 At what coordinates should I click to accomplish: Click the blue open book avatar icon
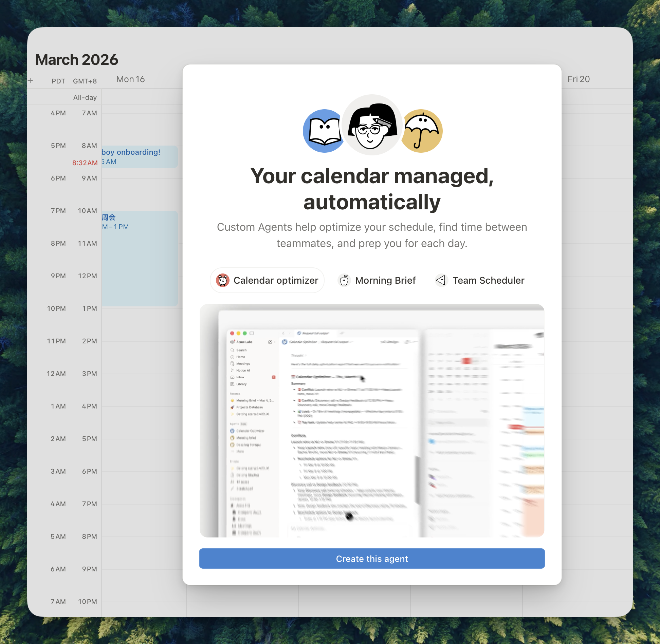pos(323,131)
